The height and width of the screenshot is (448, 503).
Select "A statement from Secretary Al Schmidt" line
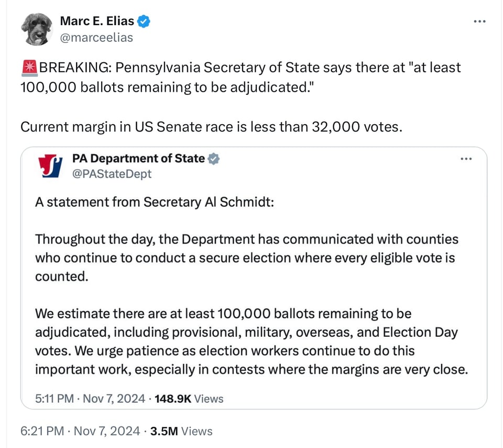click(x=154, y=202)
